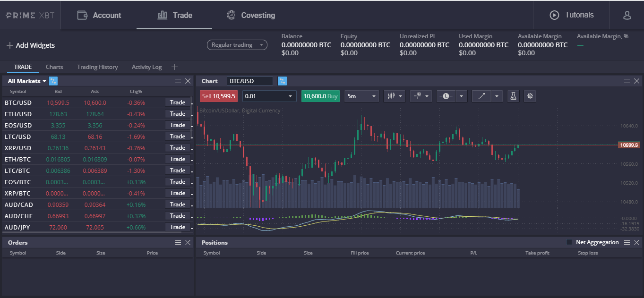Open the Chart panel hamburger menu
The image size is (644, 298).
coord(627,81)
